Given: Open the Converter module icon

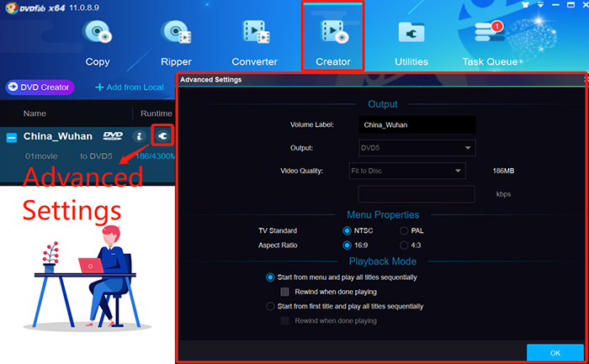Looking at the screenshot, I should point(255,33).
